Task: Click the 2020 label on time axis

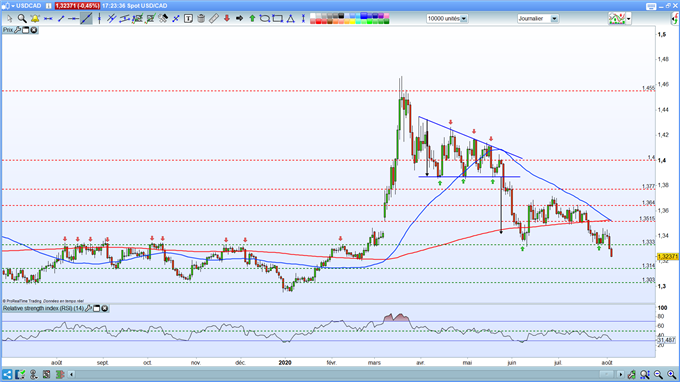Action: pyautogui.click(x=285, y=362)
